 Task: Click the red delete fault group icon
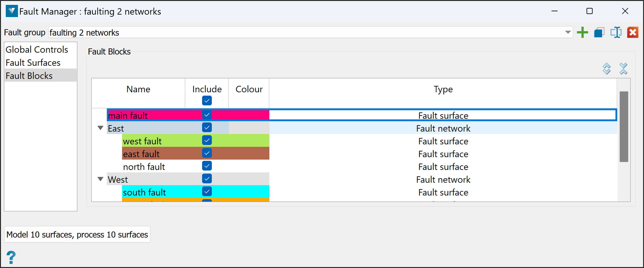[x=633, y=32]
